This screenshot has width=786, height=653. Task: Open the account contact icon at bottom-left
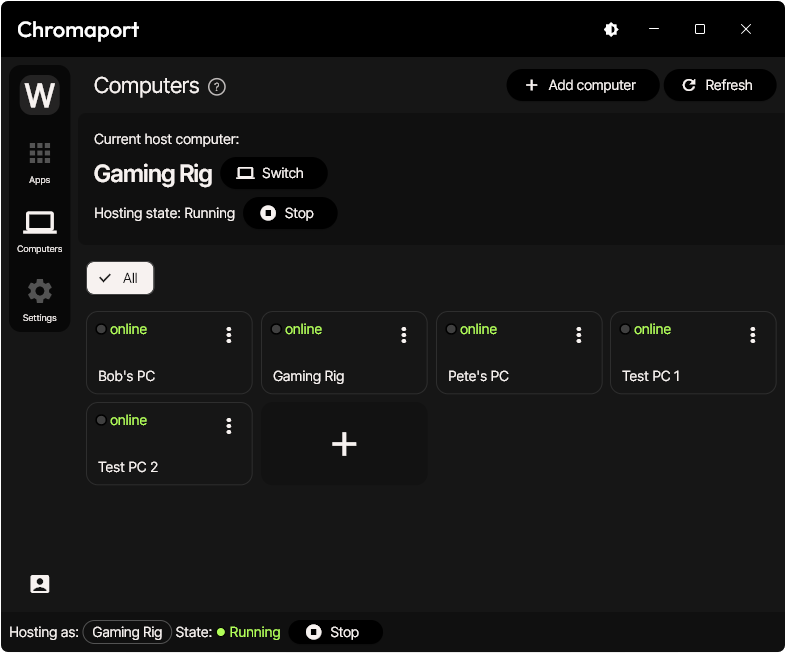point(40,584)
